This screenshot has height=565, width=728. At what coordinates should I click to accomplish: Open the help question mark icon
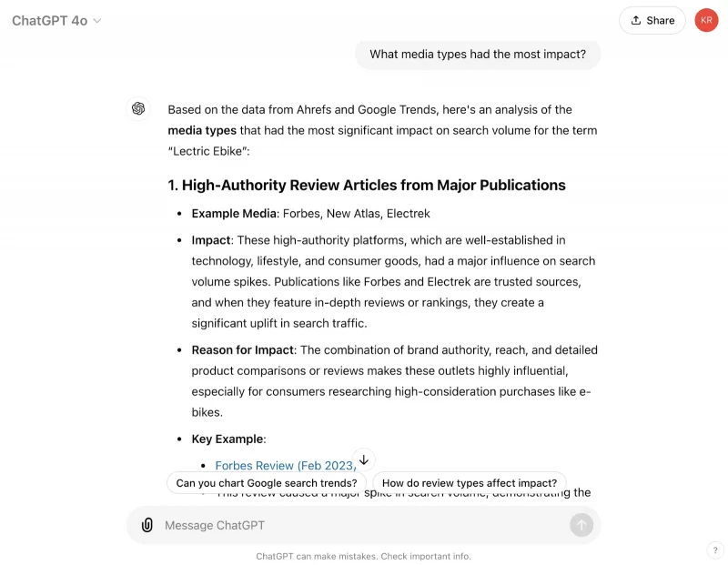click(715, 550)
